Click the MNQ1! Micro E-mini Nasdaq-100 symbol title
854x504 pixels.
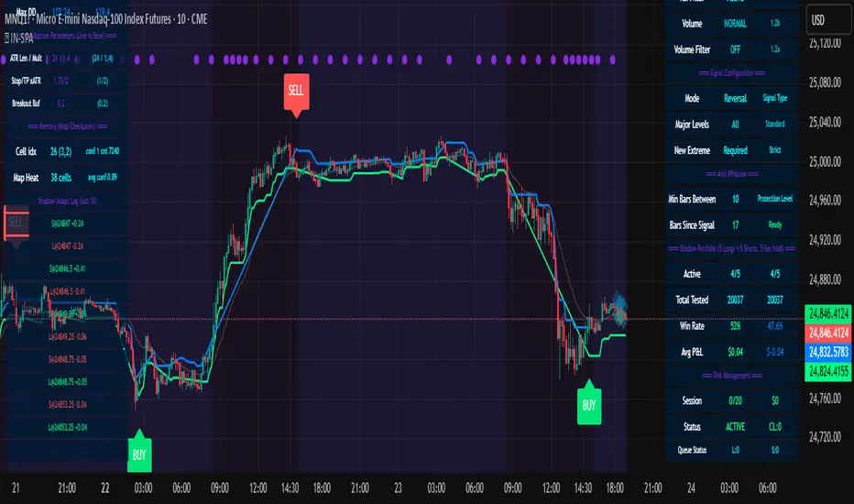[x=105, y=19]
